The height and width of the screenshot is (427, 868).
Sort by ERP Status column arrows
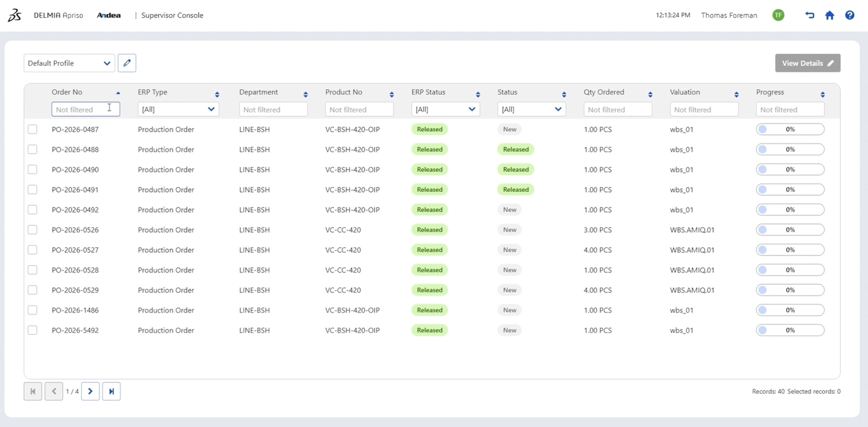pyautogui.click(x=478, y=95)
